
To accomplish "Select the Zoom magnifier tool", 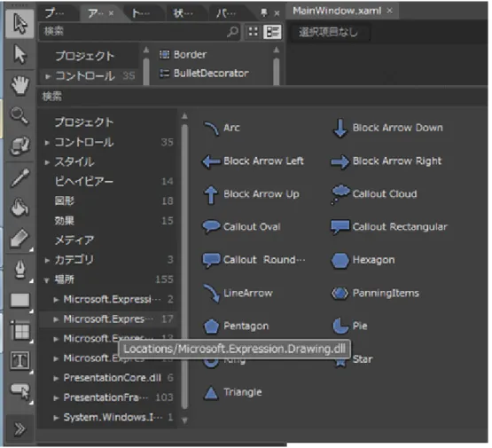I will 20,115.
